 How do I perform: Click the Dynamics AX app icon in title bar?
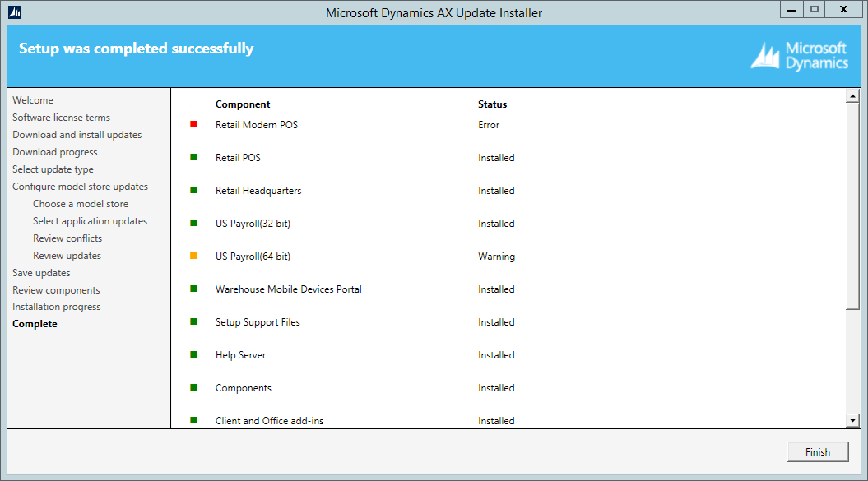coord(15,12)
